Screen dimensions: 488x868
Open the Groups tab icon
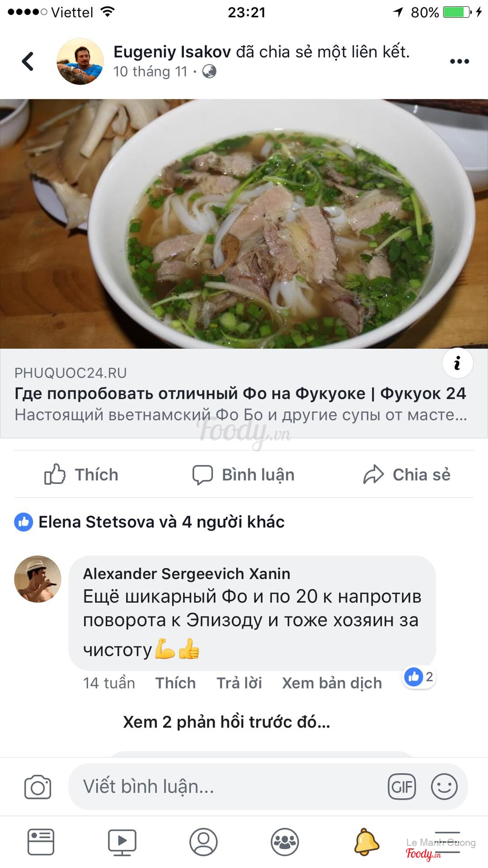[x=285, y=842]
